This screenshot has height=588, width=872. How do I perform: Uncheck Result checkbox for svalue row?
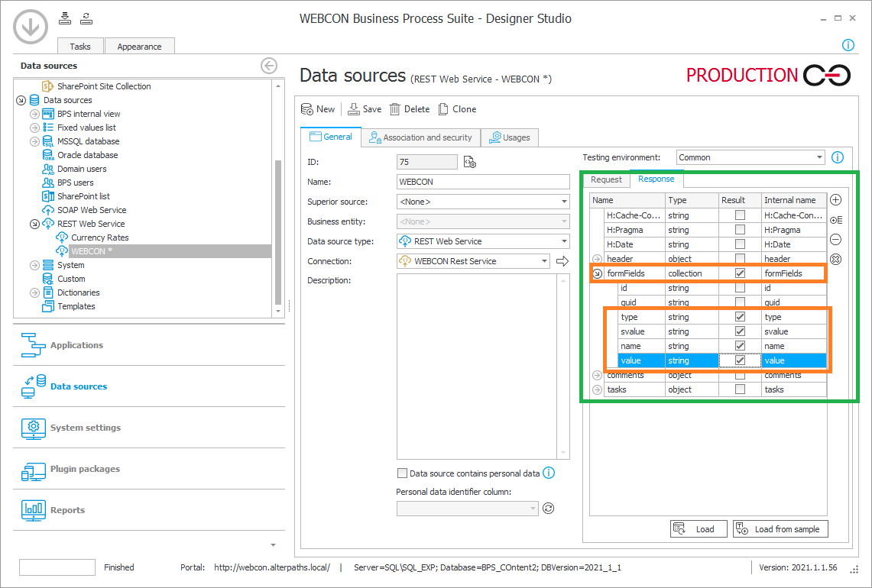pyautogui.click(x=740, y=331)
